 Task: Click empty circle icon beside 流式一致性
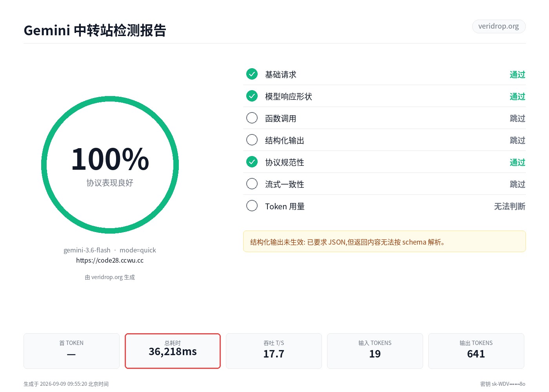(x=252, y=183)
